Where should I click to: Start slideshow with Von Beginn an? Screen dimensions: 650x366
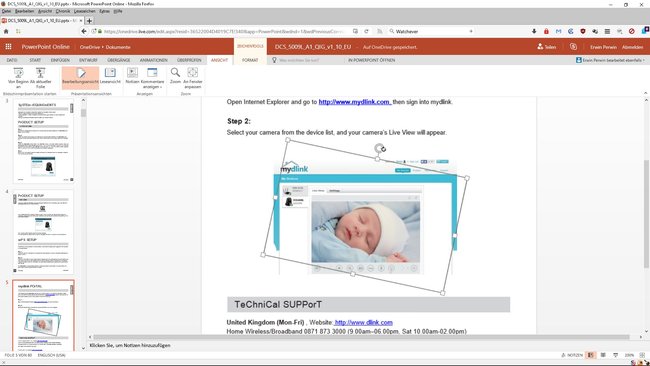pos(18,78)
